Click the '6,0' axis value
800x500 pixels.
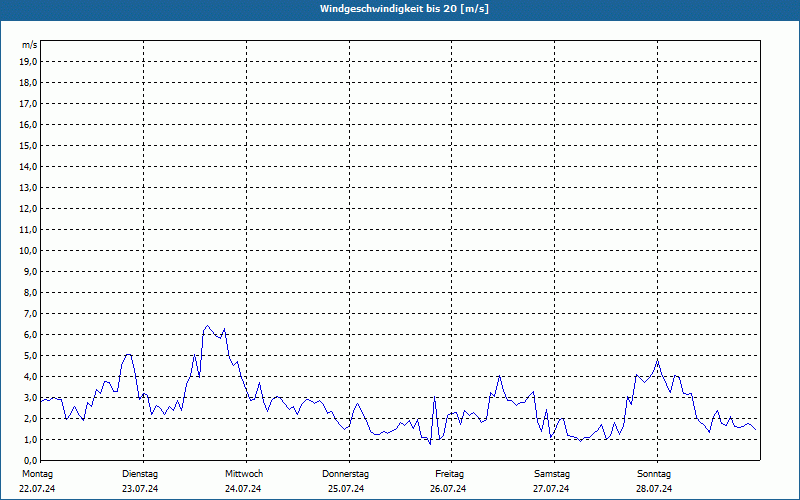(x=31, y=335)
